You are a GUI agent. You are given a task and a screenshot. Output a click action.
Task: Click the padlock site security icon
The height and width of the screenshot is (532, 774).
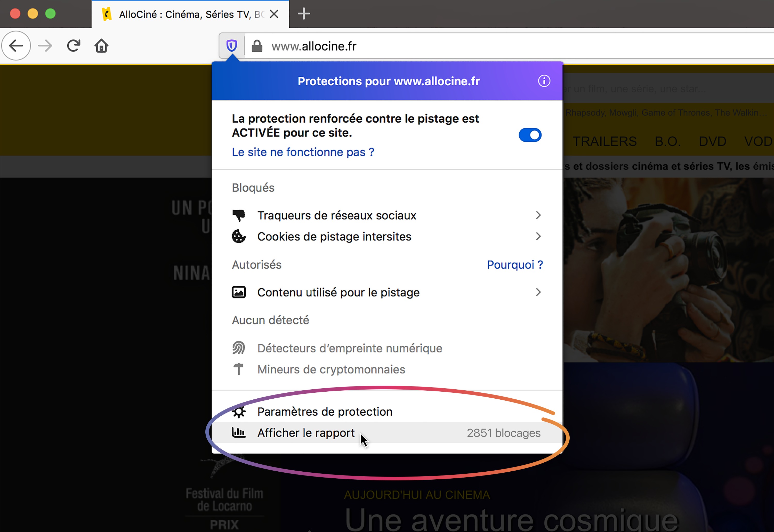(257, 46)
